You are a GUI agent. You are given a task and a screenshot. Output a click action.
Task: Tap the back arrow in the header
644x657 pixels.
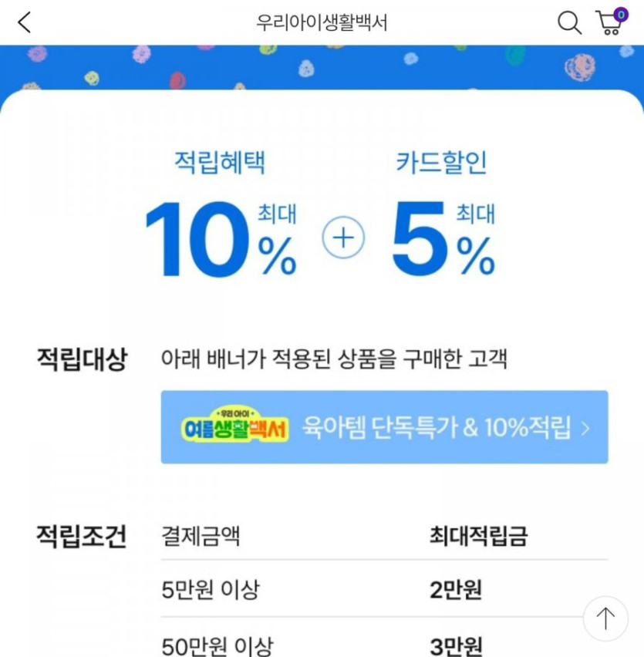(x=25, y=23)
